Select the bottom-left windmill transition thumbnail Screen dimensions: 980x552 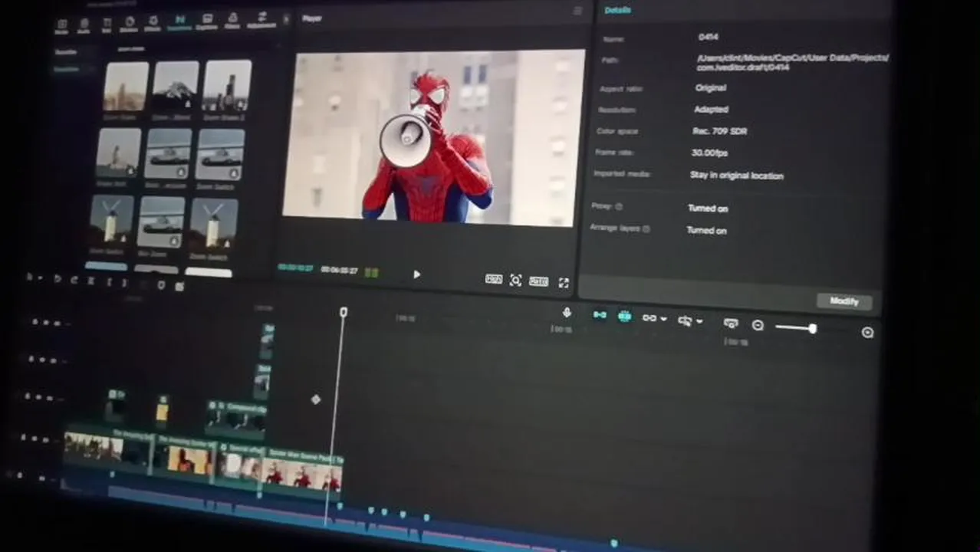tap(111, 219)
